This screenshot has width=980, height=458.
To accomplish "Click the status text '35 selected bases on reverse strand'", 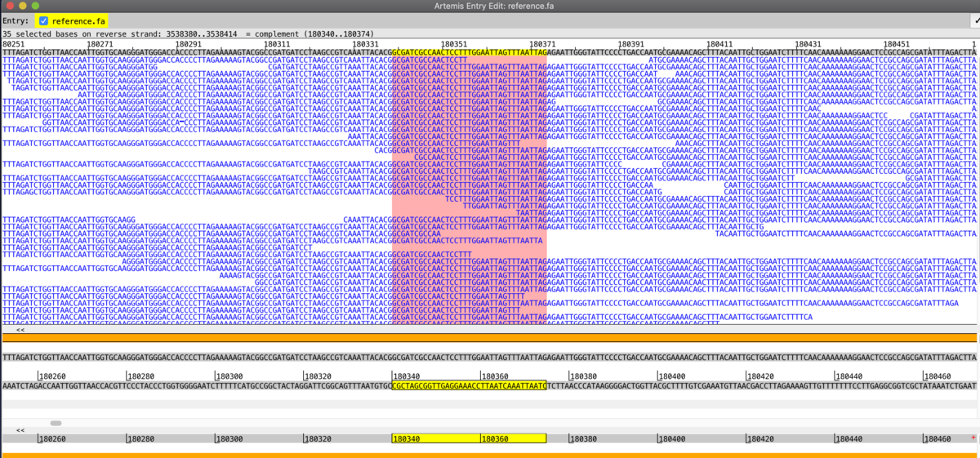I will 82,34.
